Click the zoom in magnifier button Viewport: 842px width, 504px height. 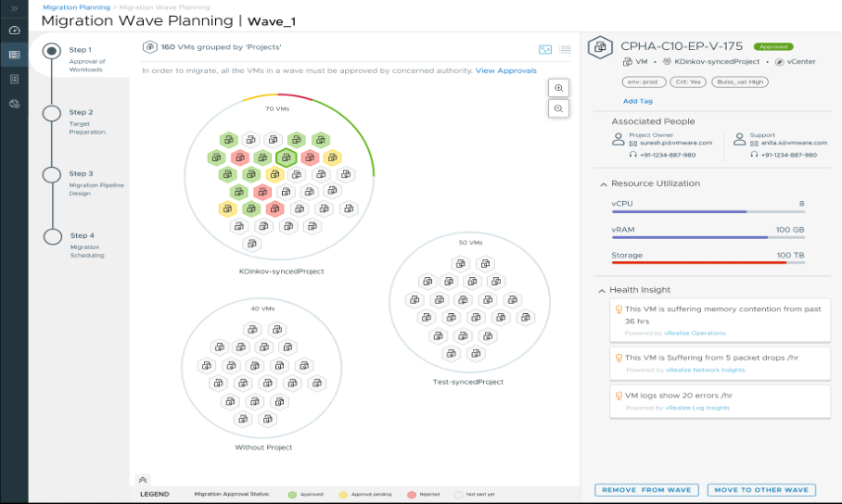coord(558,87)
